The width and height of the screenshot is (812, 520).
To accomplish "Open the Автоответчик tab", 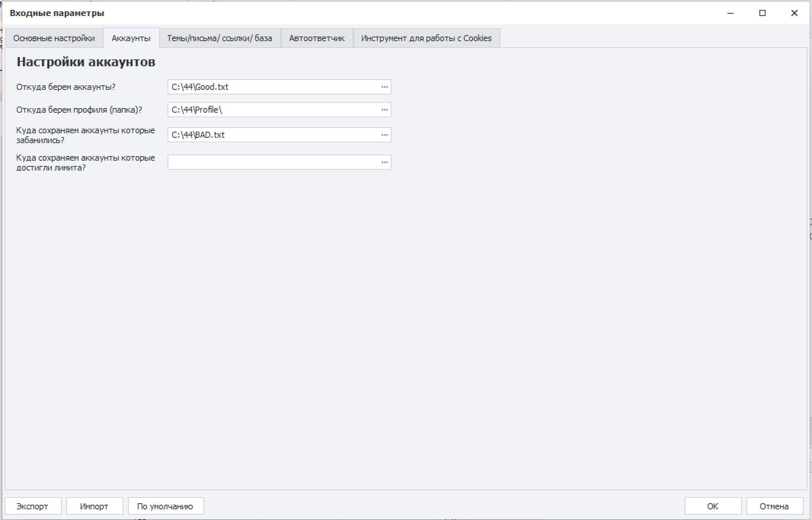I will point(316,38).
